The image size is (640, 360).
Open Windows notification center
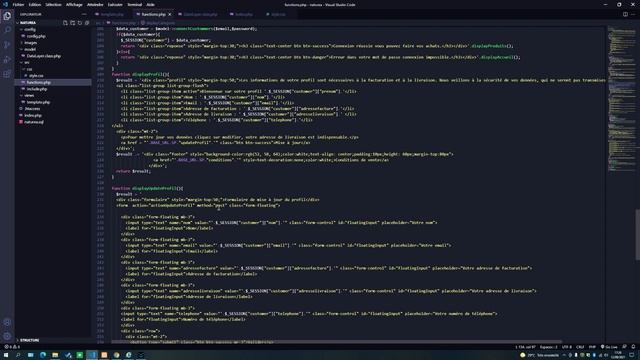point(632,355)
